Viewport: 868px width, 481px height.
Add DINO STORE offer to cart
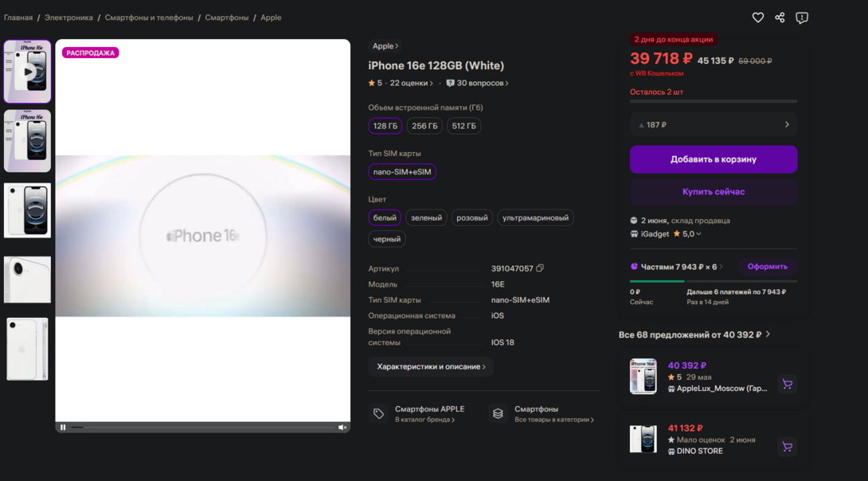[787, 447]
